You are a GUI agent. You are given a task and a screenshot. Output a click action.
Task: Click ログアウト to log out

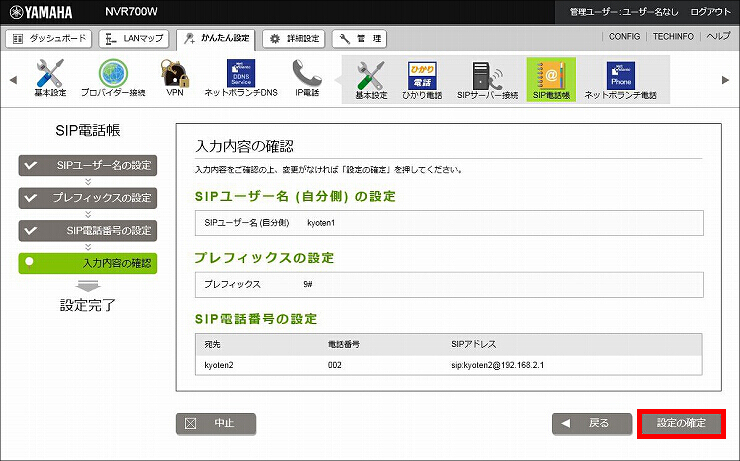coord(710,12)
